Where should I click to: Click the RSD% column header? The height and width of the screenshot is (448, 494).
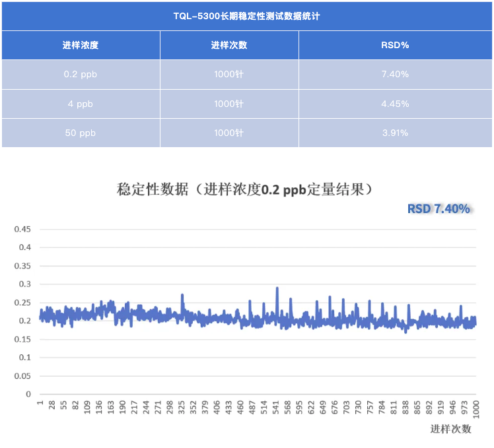coord(395,46)
